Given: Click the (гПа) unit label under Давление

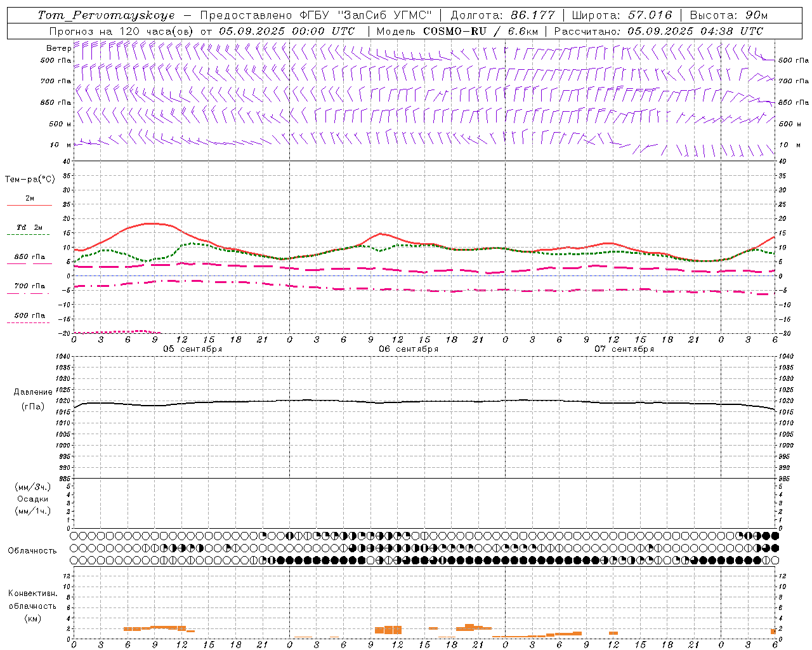Looking at the screenshot, I should [33, 407].
